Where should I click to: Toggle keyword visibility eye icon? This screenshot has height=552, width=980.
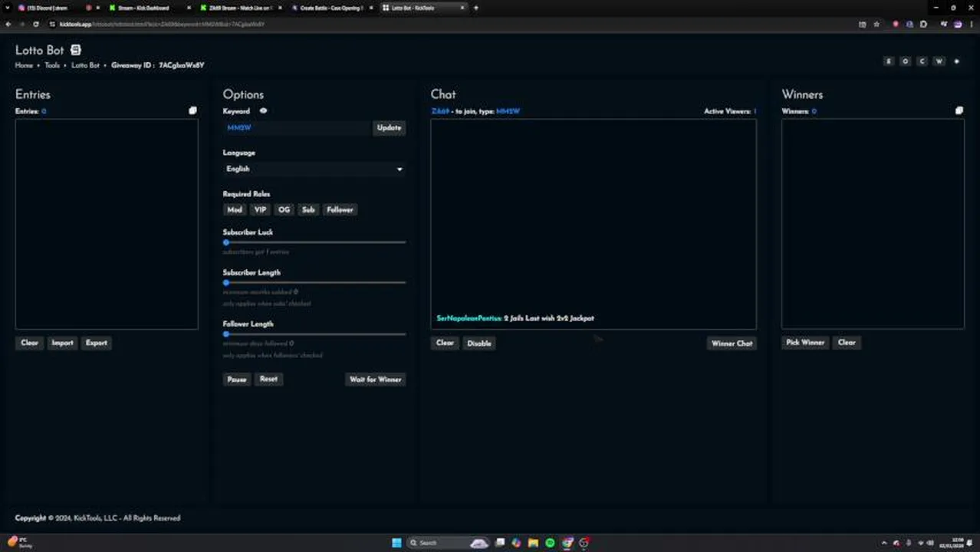tap(263, 111)
